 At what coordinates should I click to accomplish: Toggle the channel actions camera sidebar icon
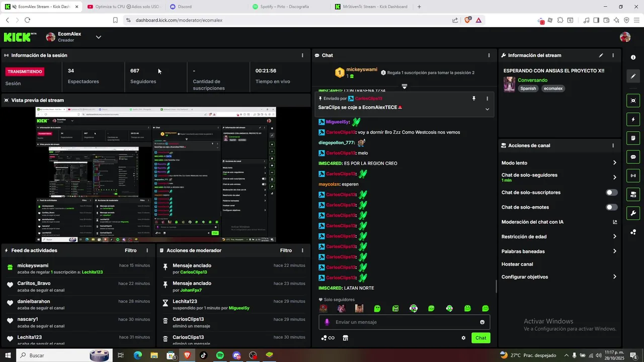point(633,194)
